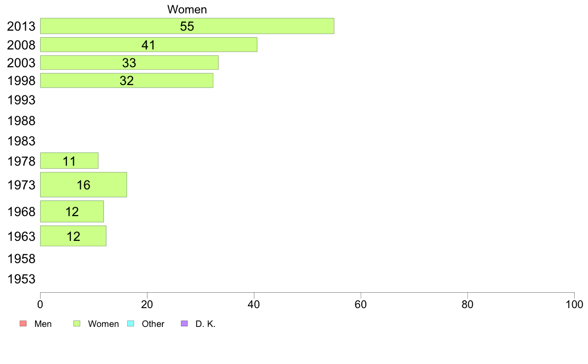Select the 2013 bar showing 55
The image size is (588, 364).
click(x=187, y=26)
